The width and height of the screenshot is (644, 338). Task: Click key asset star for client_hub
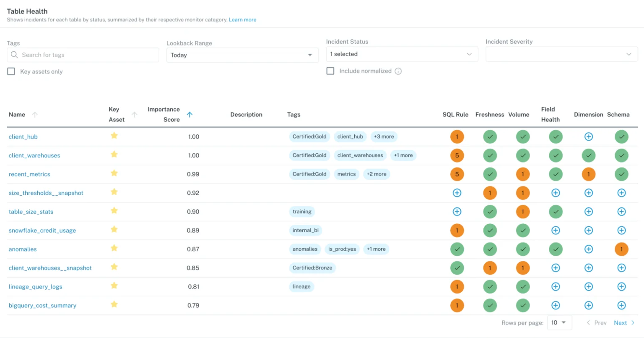coord(114,136)
